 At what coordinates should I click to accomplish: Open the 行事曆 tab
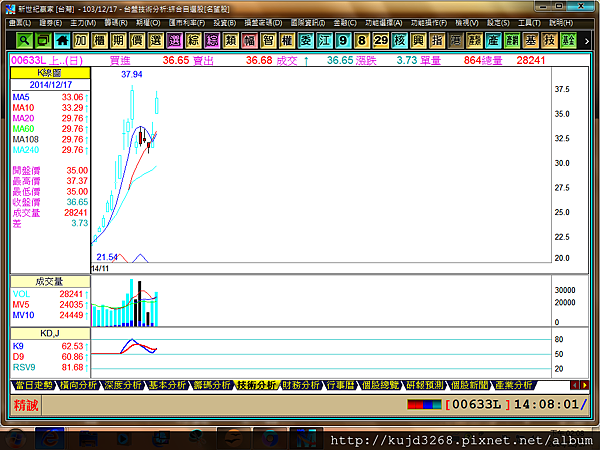point(341,385)
